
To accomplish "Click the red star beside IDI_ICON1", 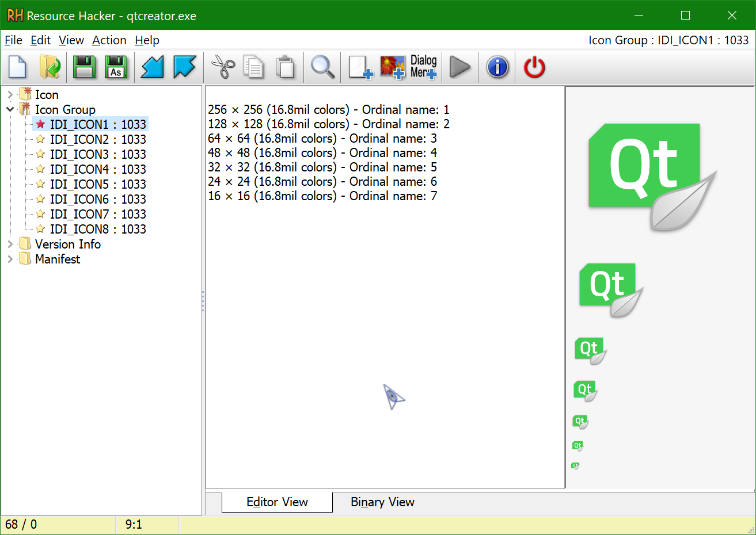I will (x=40, y=124).
